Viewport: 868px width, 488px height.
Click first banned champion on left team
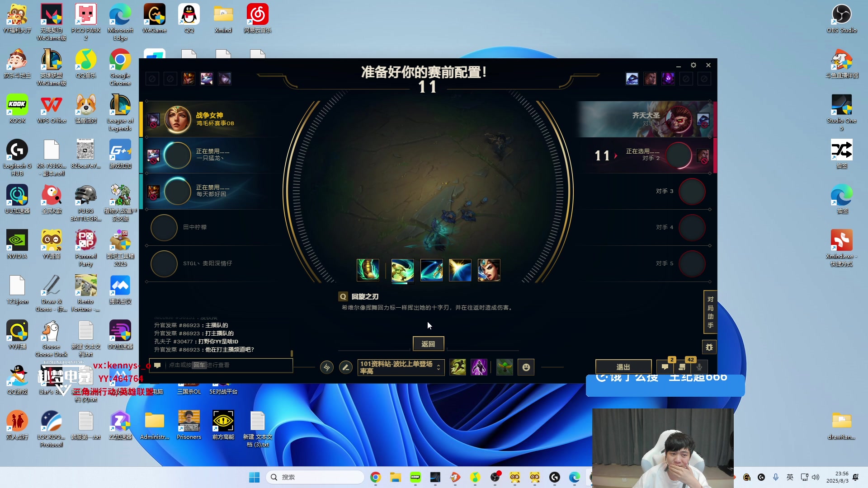189,79
